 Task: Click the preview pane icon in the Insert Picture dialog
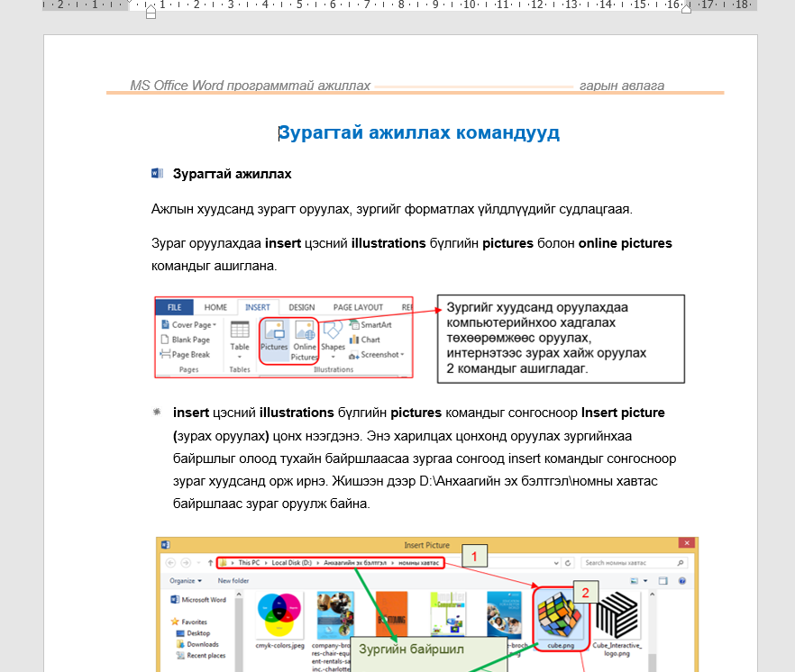[662, 581]
